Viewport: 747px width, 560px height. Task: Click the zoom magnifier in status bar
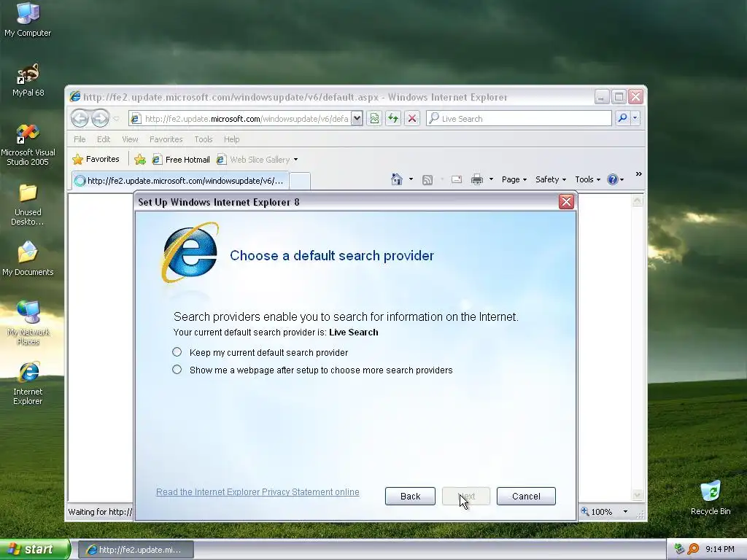coord(585,511)
